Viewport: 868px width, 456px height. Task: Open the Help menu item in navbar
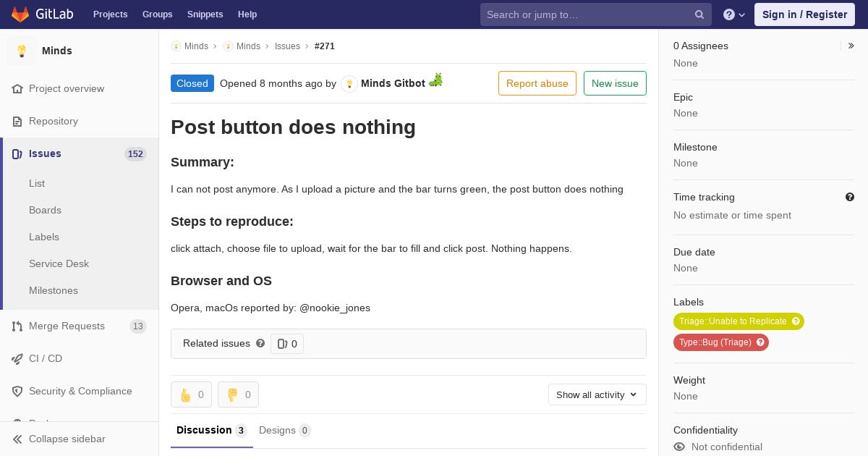click(247, 14)
